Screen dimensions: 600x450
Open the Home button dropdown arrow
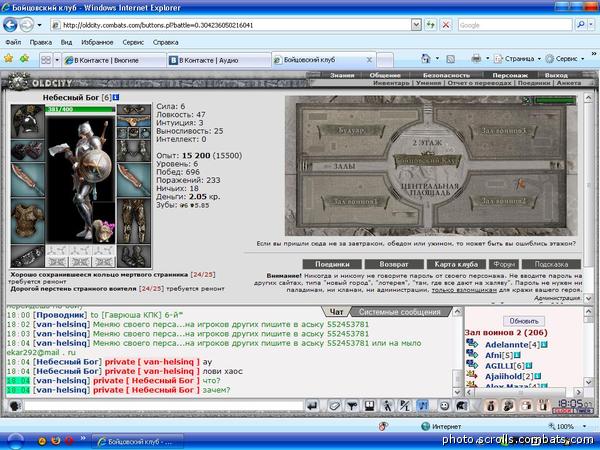click(x=437, y=59)
